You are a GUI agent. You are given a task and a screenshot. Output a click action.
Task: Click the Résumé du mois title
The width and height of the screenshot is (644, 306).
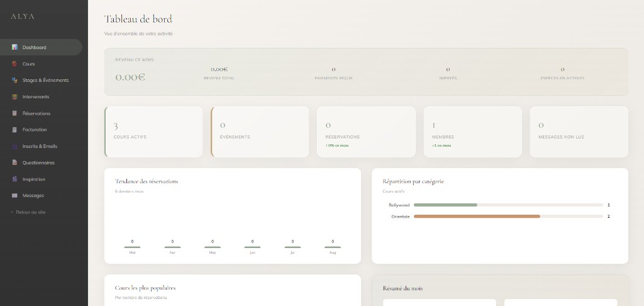click(x=402, y=288)
